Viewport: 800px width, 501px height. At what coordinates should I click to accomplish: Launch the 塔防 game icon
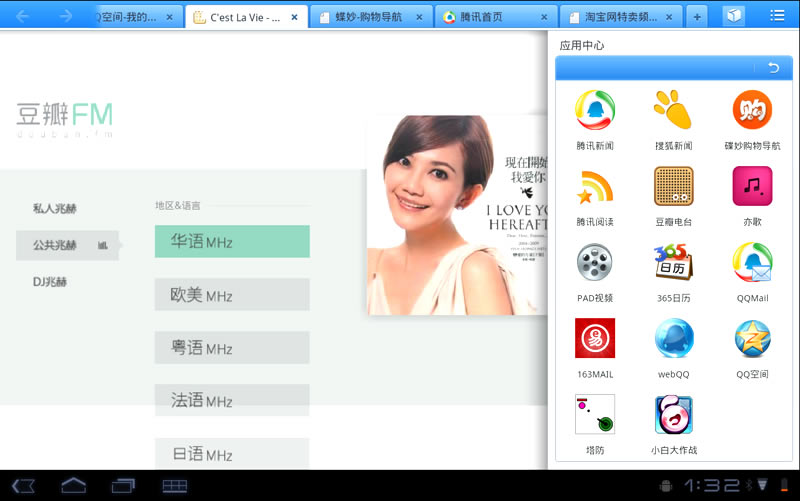(x=595, y=414)
